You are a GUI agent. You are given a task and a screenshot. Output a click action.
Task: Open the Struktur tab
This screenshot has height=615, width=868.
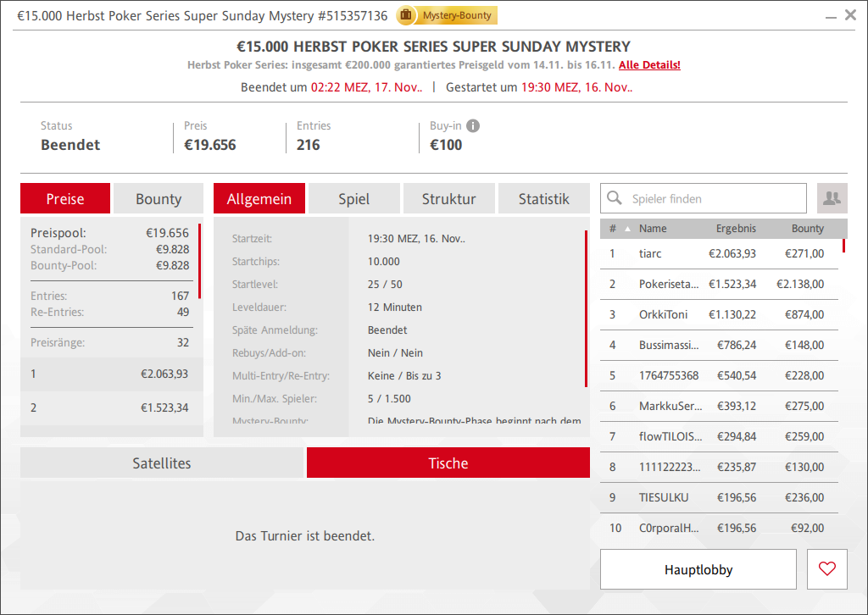[448, 199]
